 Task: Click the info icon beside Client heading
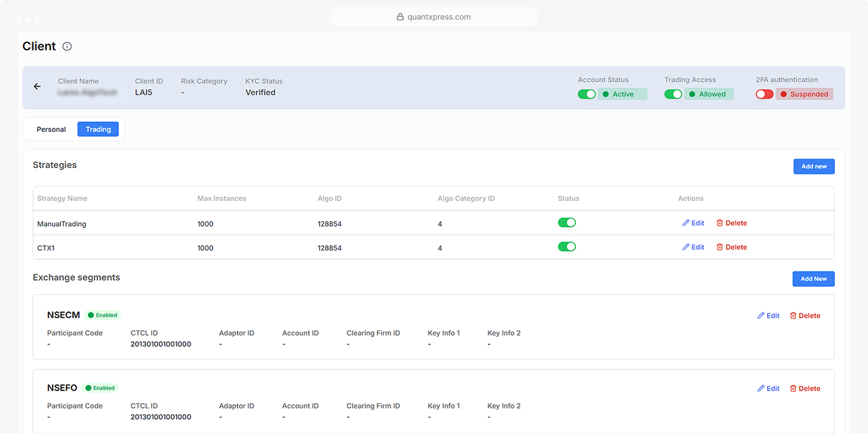point(67,47)
